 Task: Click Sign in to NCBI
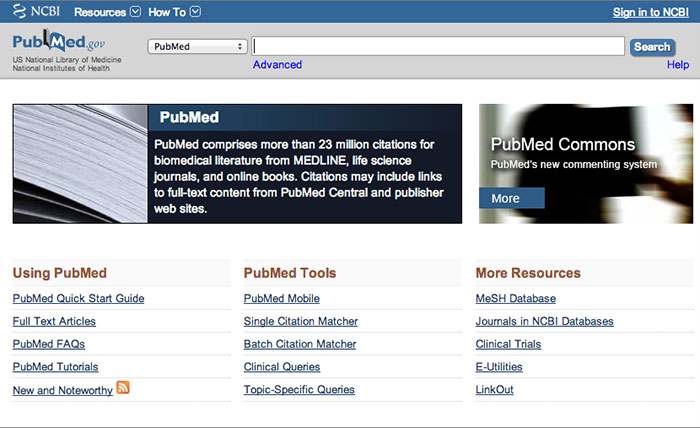pos(650,12)
